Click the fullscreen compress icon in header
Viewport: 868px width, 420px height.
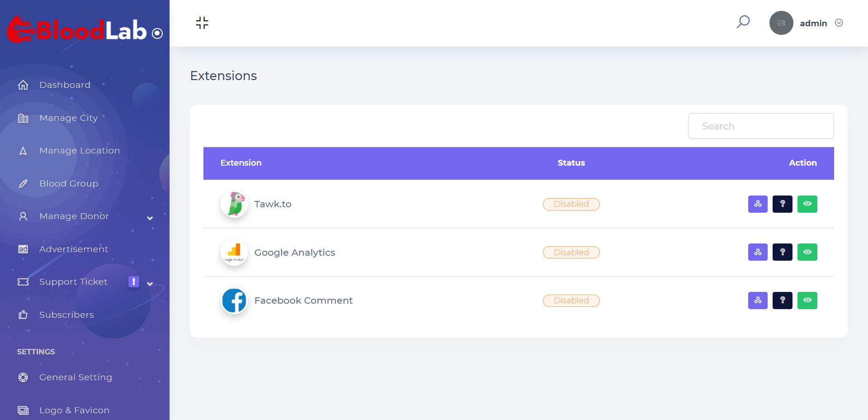click(x=202, y=23)
